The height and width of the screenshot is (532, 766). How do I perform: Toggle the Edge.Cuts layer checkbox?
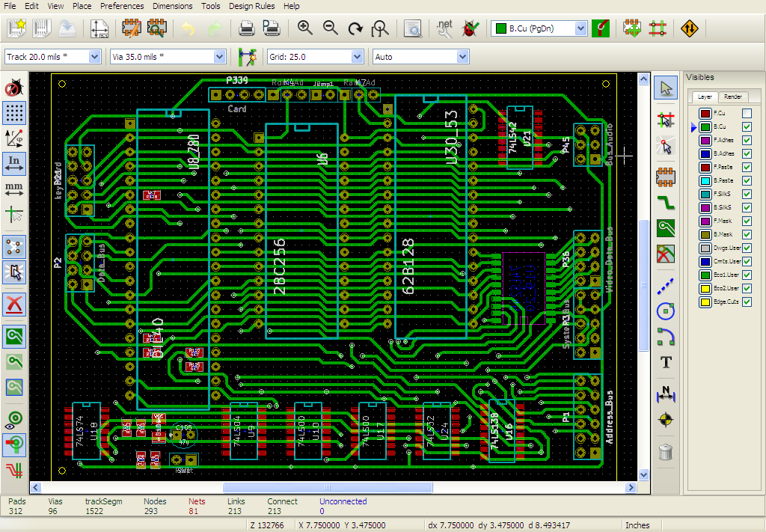click(747, 302)
